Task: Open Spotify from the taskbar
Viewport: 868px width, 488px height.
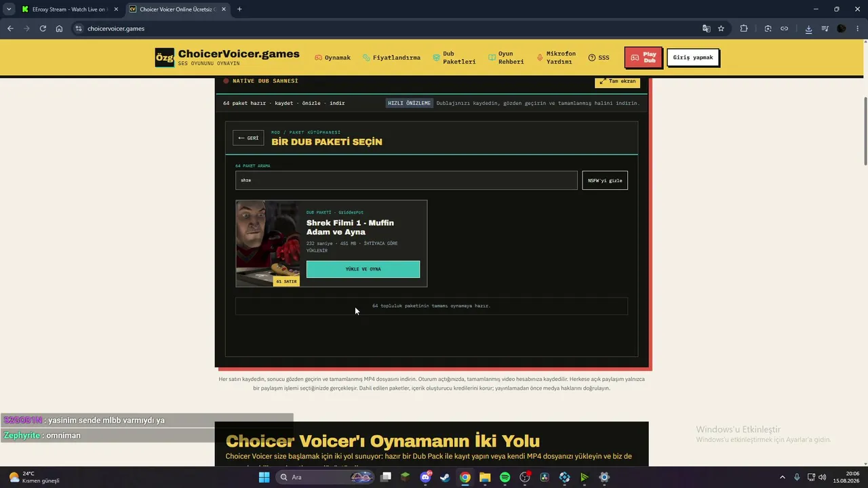Action: coord(505,477)
